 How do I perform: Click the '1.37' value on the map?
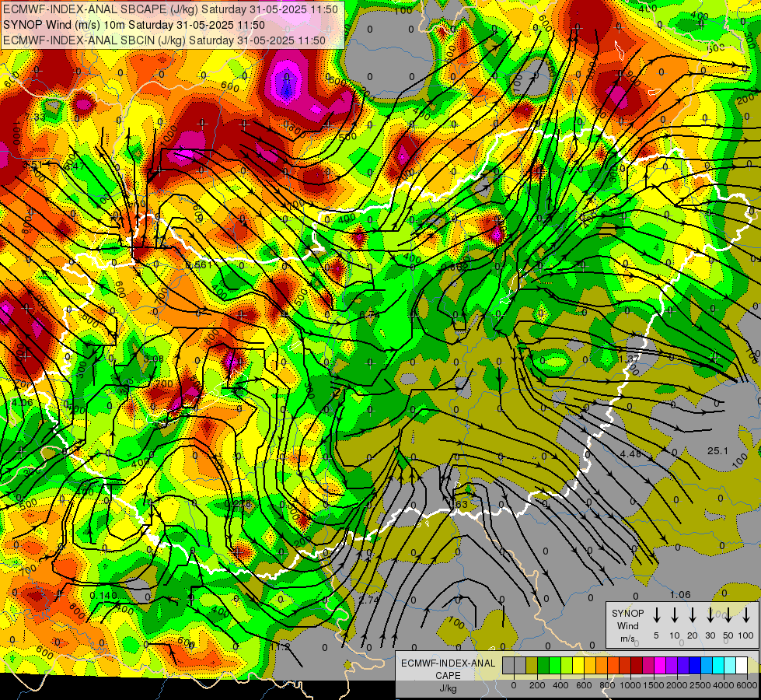click(x=630, y=359)
